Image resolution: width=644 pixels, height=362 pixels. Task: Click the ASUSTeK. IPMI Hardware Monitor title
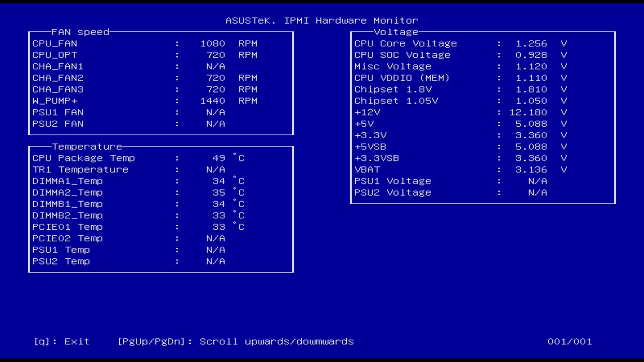coord(322,21)
